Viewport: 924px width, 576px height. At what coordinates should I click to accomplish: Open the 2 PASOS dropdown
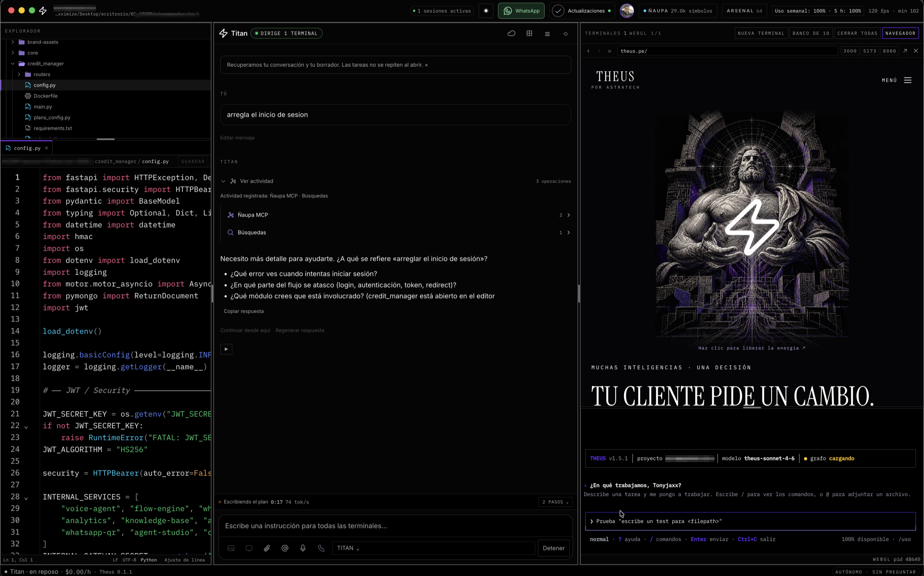tap(555, 502)
